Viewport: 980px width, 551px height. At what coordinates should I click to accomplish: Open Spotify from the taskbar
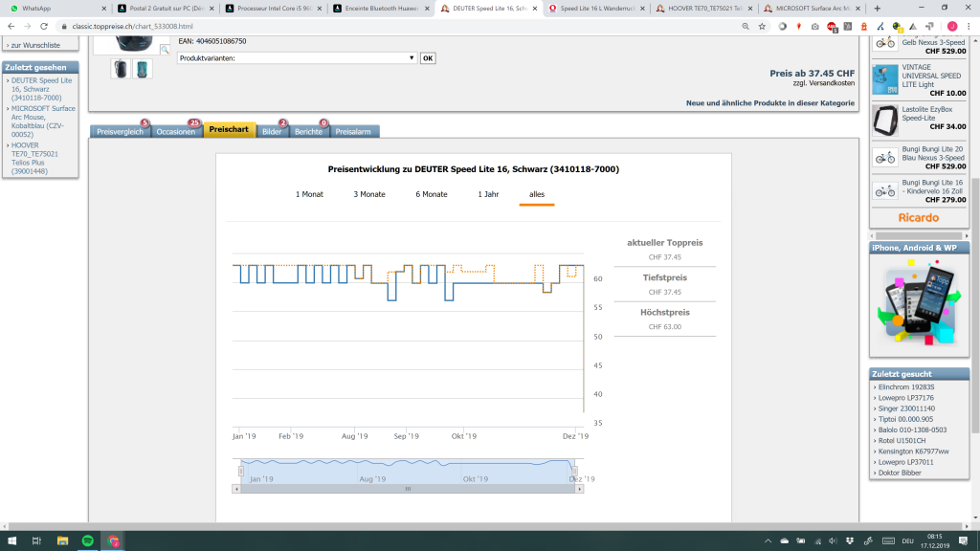pyautogui.click(x=87, y=540)
